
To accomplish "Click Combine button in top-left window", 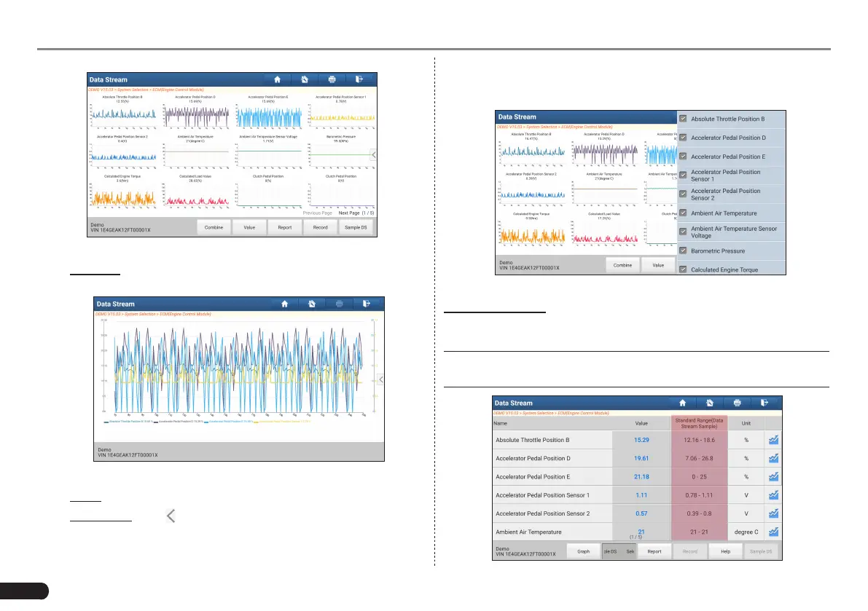I will 214,227.
